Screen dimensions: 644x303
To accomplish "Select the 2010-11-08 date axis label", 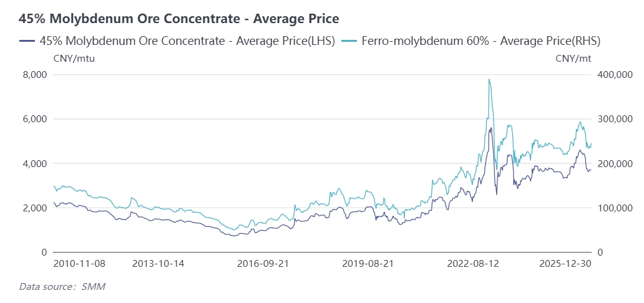I will 79,264.
